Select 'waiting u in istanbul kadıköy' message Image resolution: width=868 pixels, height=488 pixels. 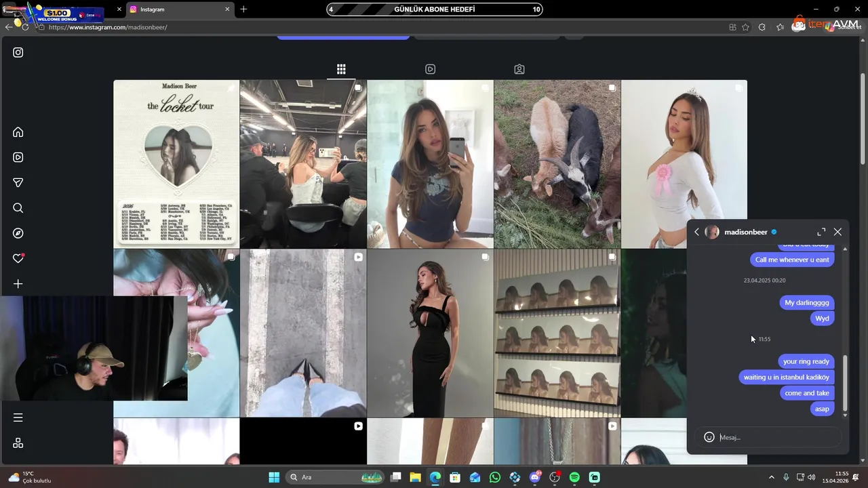coord(787,377)
